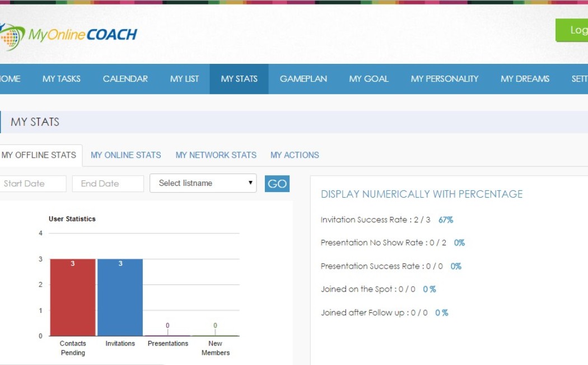Image resolution: width=588 pixels, height=365 pixels.
Task: Expand the Select listname dropdown
Action: (x=203, y=183)
